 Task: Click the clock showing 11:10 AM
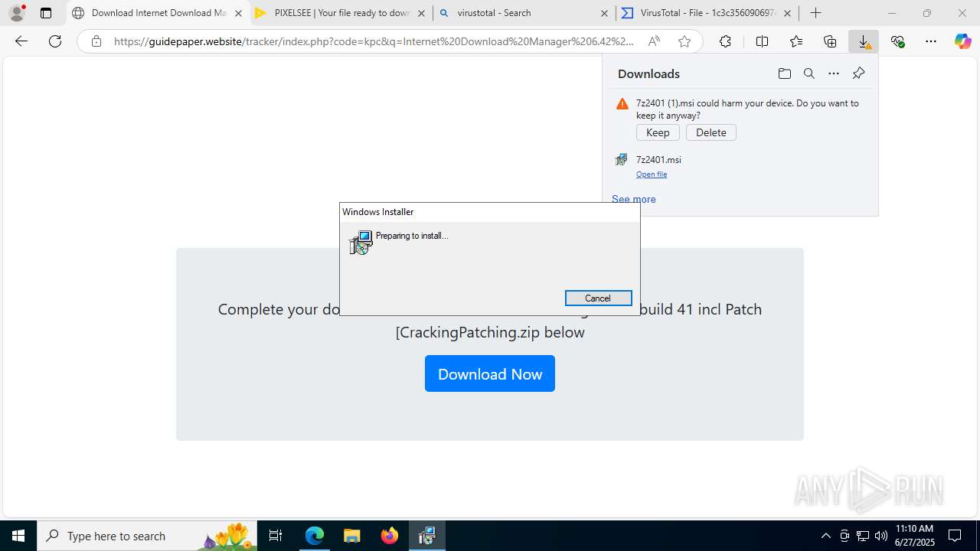914,529
